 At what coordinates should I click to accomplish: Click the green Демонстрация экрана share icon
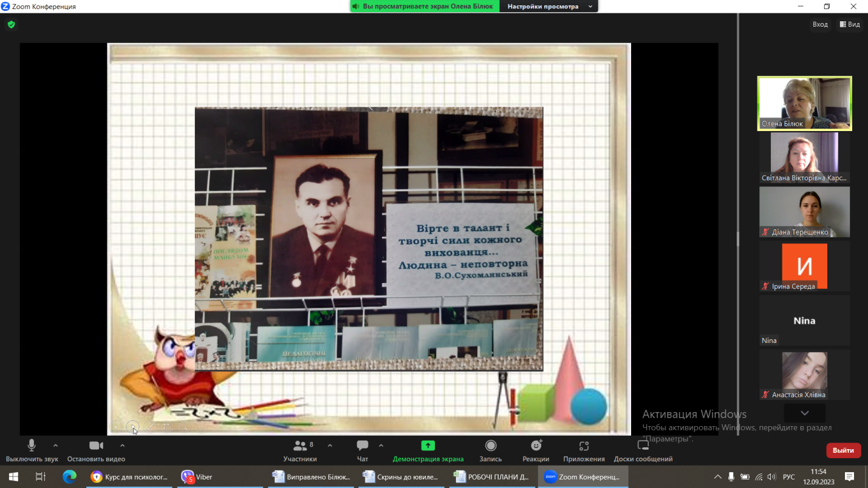(x=428, y=446)
